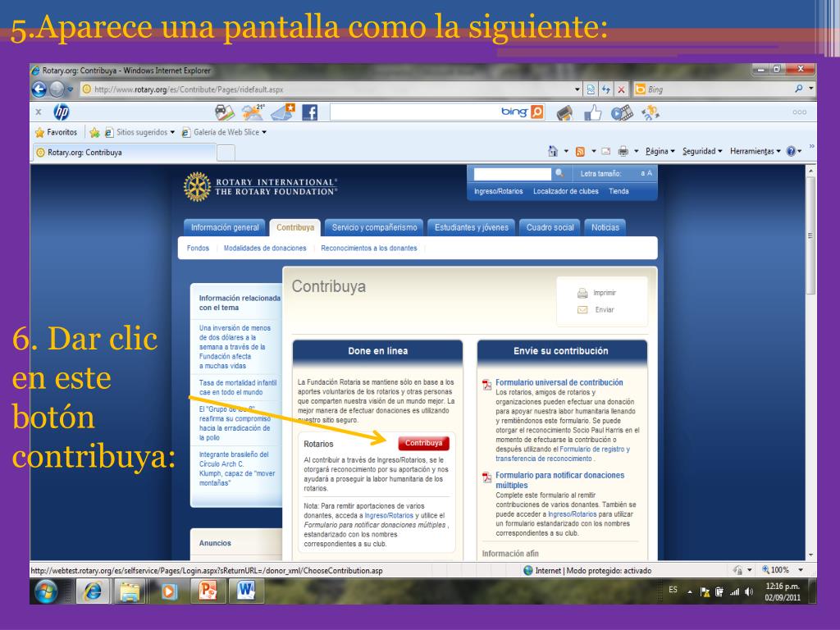Click the HP logo in toolbar
Screen dimensions: 840x630
[62, 112]
